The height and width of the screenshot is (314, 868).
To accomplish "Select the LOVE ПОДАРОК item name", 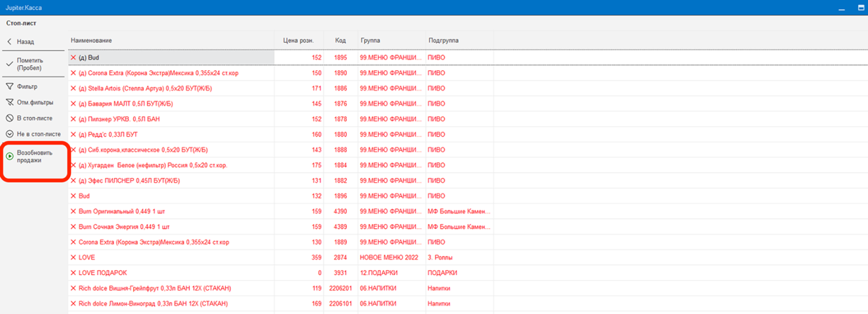I will click(103, 273).
